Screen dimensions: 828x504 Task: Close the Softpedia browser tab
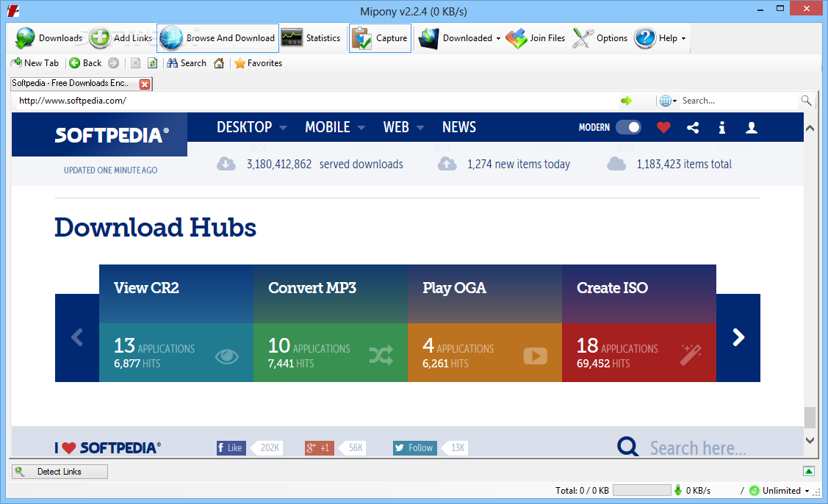click(145, 84)
